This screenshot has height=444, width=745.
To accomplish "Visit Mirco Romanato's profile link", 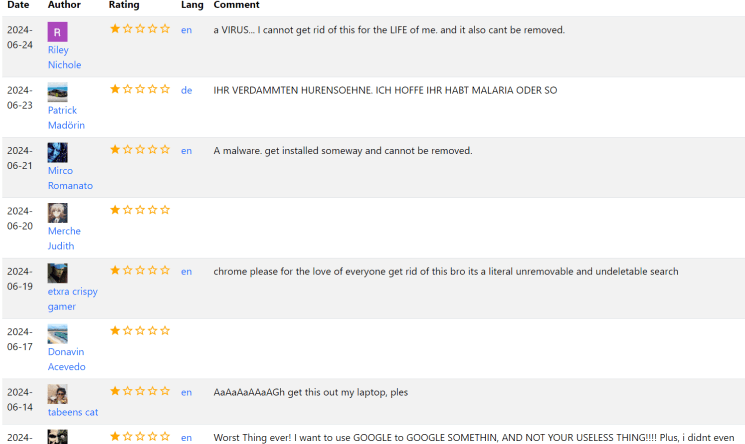I will (70, 178).
